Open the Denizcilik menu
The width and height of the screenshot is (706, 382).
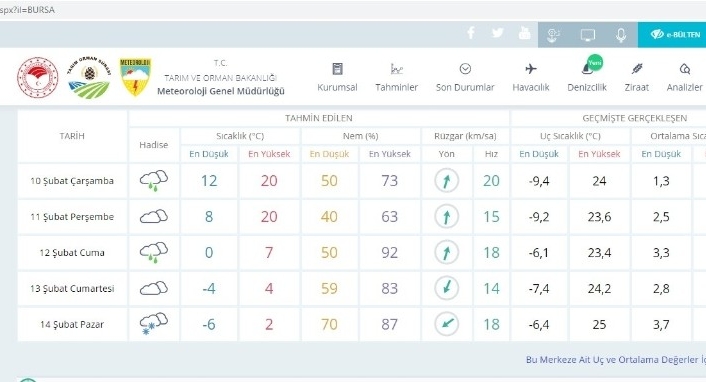tap(587, 77)
